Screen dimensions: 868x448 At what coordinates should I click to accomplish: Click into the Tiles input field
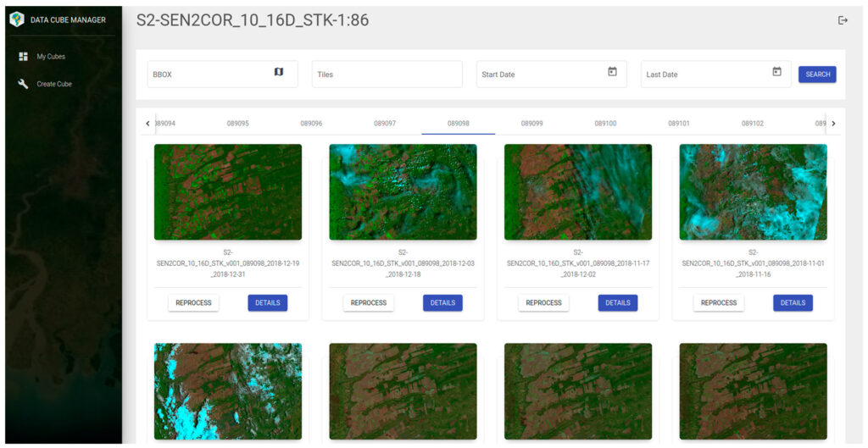(387, 75)
